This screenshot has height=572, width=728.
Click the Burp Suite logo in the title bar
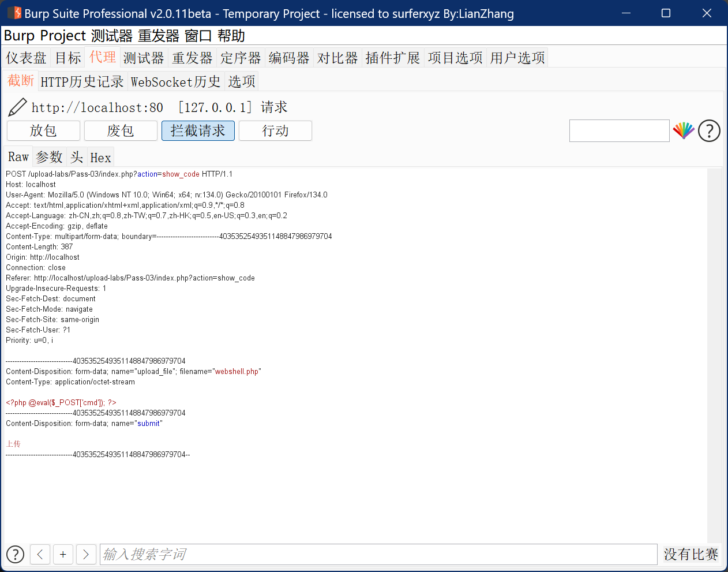pos(14,13)
